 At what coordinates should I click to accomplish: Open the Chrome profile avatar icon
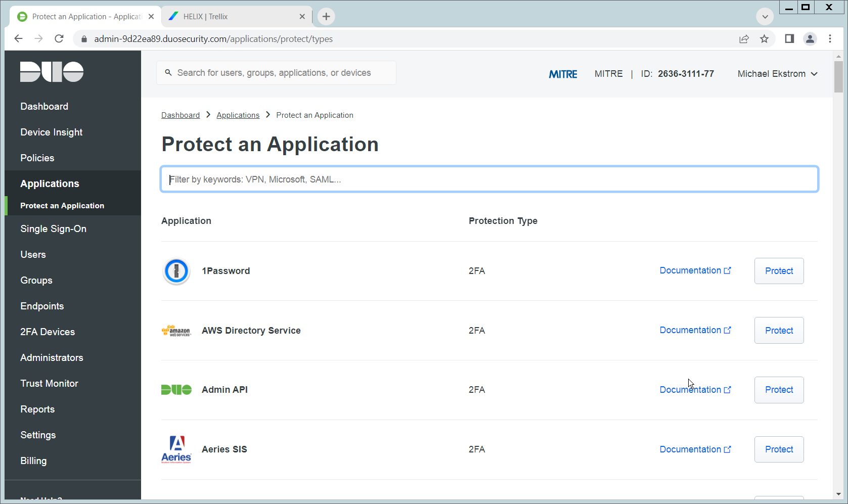point(810,39)
